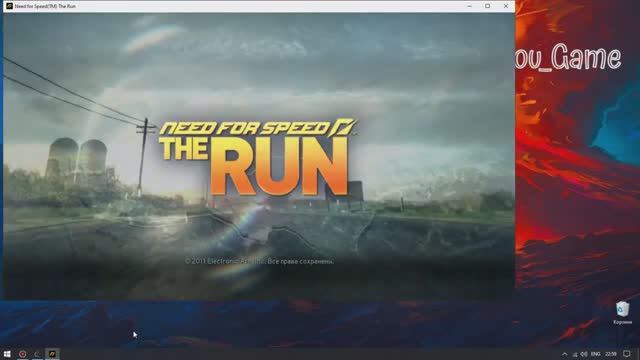This screenshot has height=360, width=640.
Task: Open network status tray icon
Action: (x=575, y=354)
